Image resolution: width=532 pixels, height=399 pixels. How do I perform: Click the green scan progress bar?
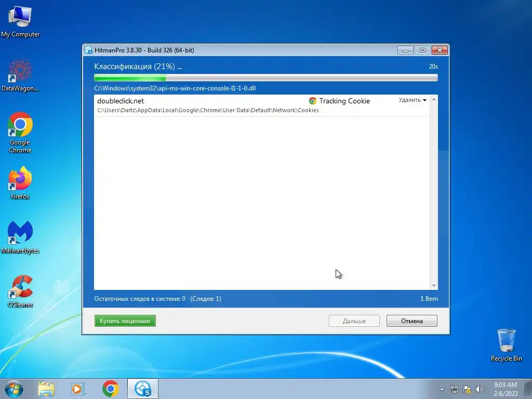(265, 78)
